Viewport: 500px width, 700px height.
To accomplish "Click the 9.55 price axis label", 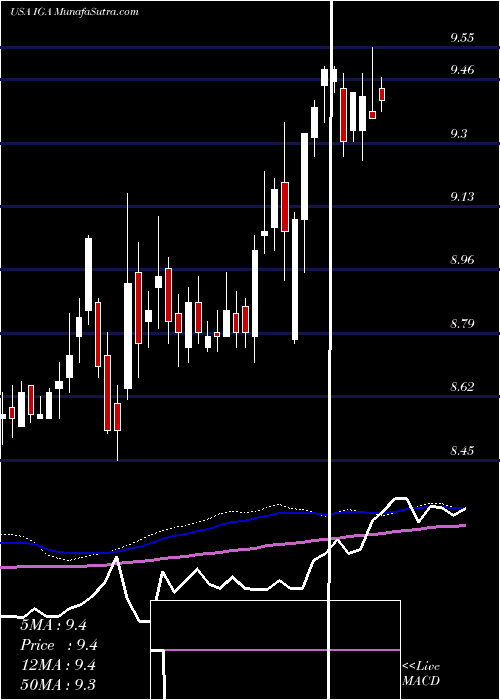I will pos(462,38).
